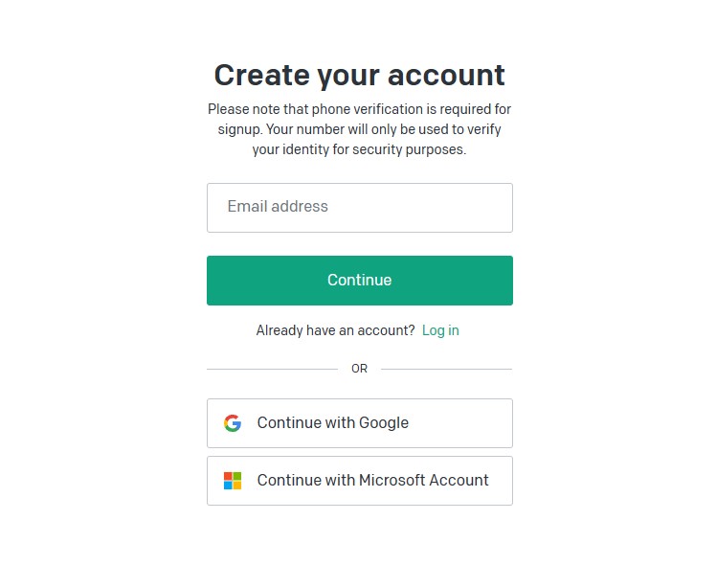Click the "Already have an account?" text
Screen dimensions: 716x588
[x=335, y=330]
